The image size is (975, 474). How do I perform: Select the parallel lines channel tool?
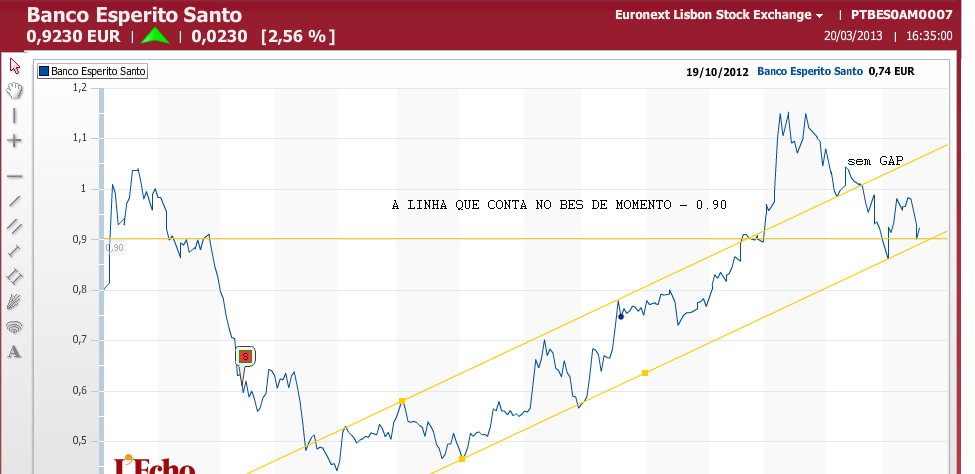[14, 226]
